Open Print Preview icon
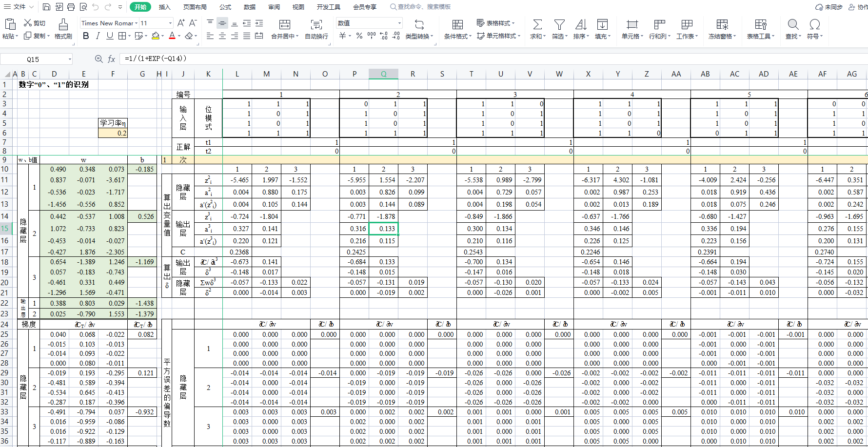Viewport: 868px width, 447px height. click(x=83, y=7)
